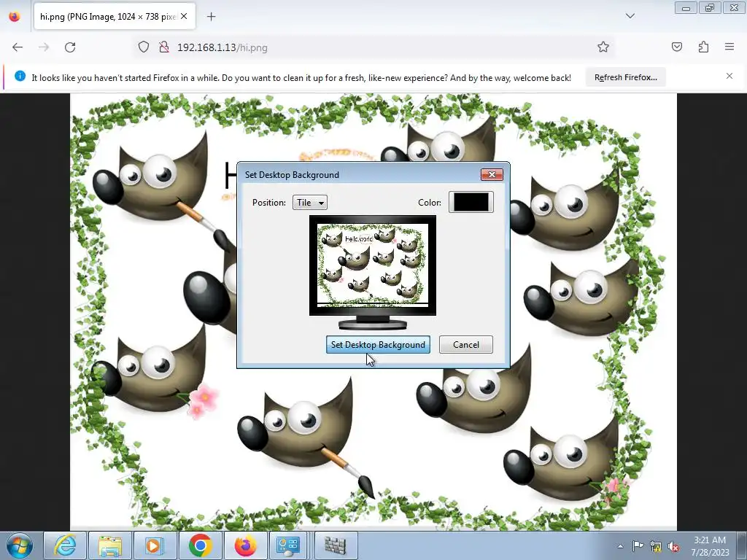Close the hi.png tab

(184, 17)
